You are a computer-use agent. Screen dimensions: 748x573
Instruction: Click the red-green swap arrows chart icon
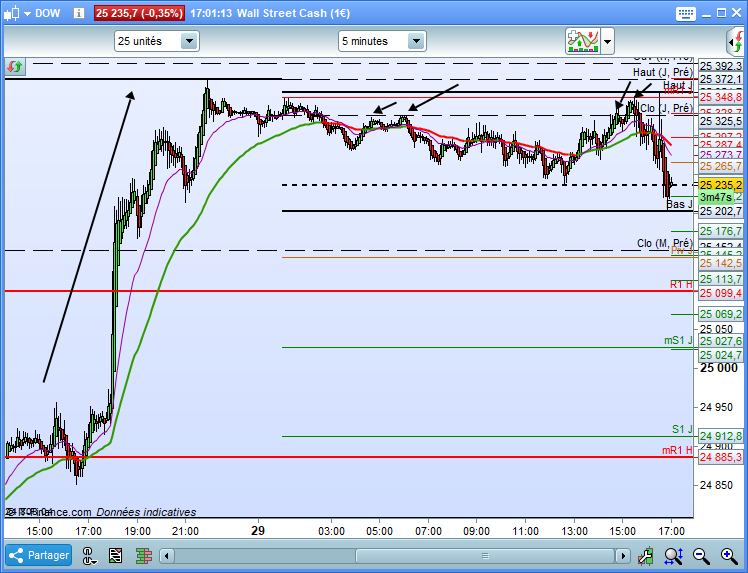click(x=15, y=66)
